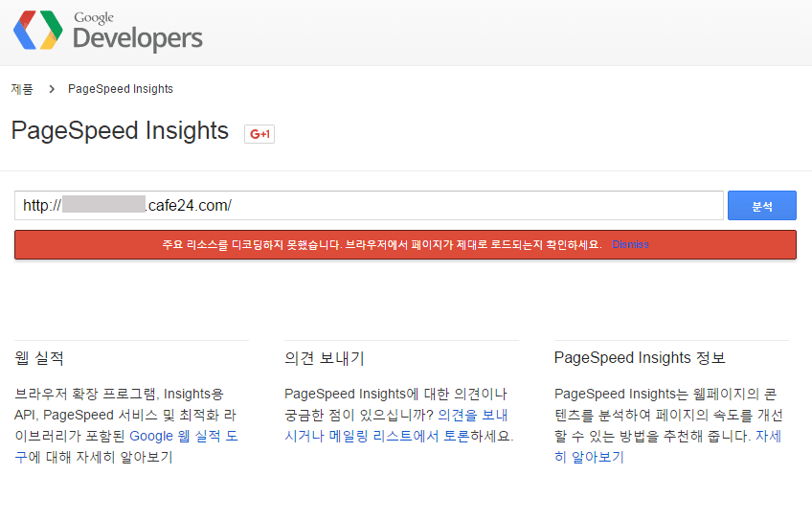Click the PageSpeed Insights 정보 heading

point(640,358)
